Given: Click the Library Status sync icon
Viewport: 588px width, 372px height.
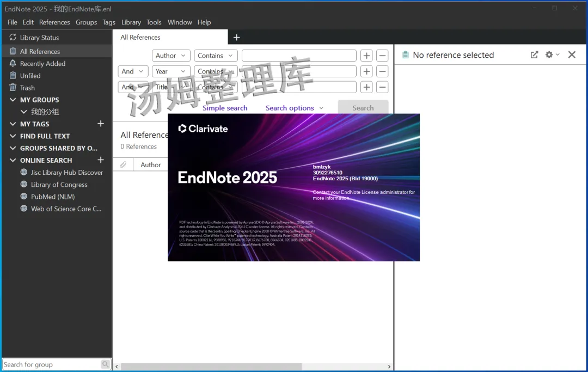Looking at the screenshot, I should (x=13, y=37).
